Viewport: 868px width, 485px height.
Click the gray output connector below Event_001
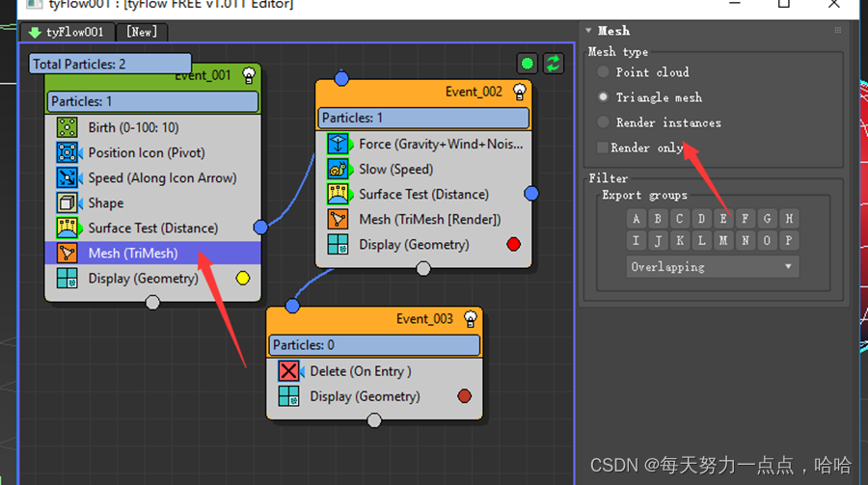(152, 303)
